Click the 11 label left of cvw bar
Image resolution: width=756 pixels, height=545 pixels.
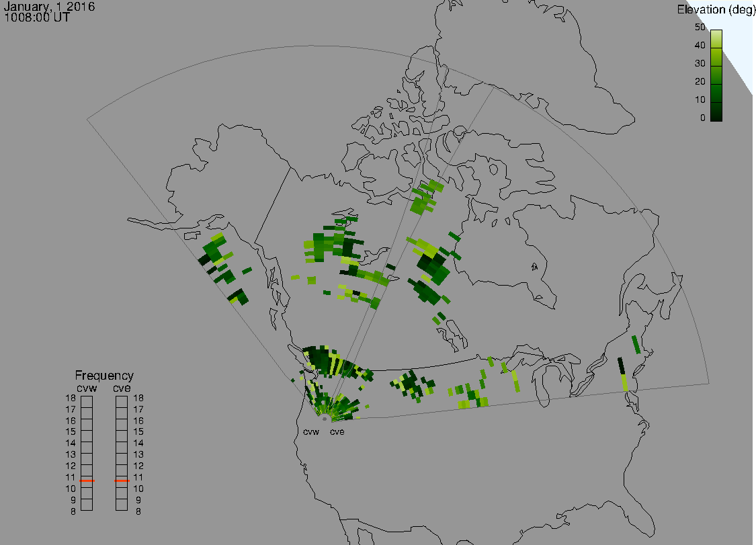[71, 478]
